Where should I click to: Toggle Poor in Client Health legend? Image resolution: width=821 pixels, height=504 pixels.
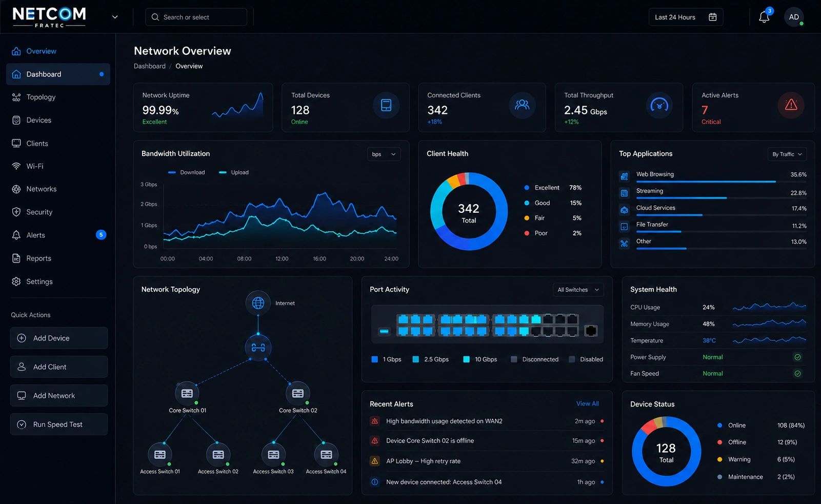pos(553,233)
